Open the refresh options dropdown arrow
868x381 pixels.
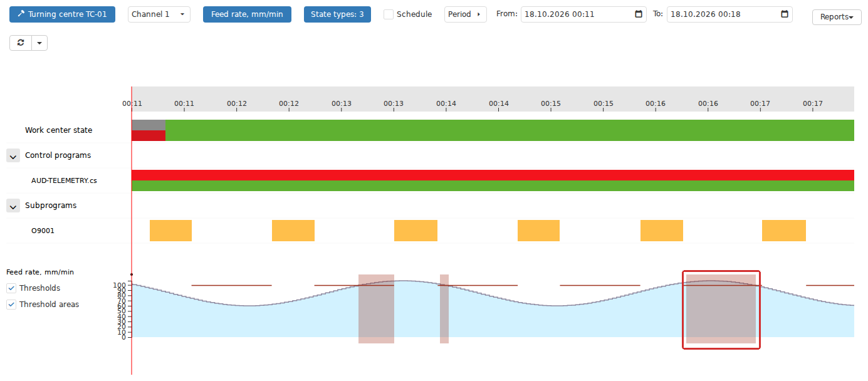pyautogui.click(x=39, y=43)
